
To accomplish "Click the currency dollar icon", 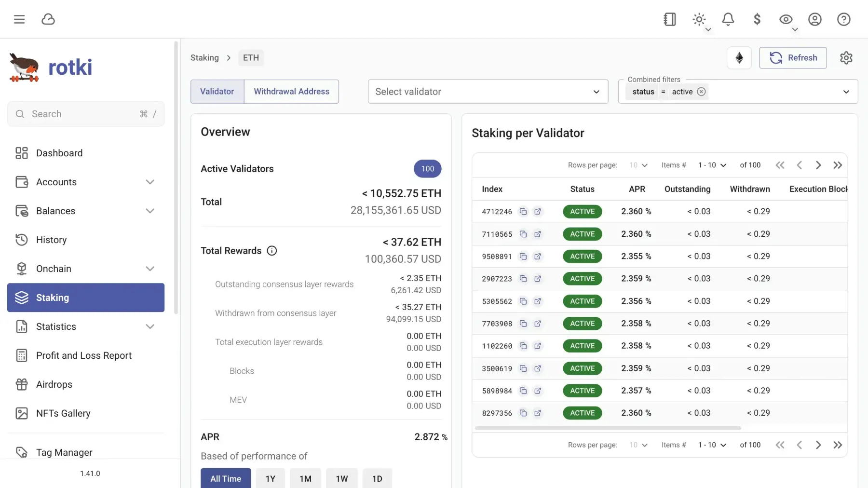I will (x=757, y=19).
